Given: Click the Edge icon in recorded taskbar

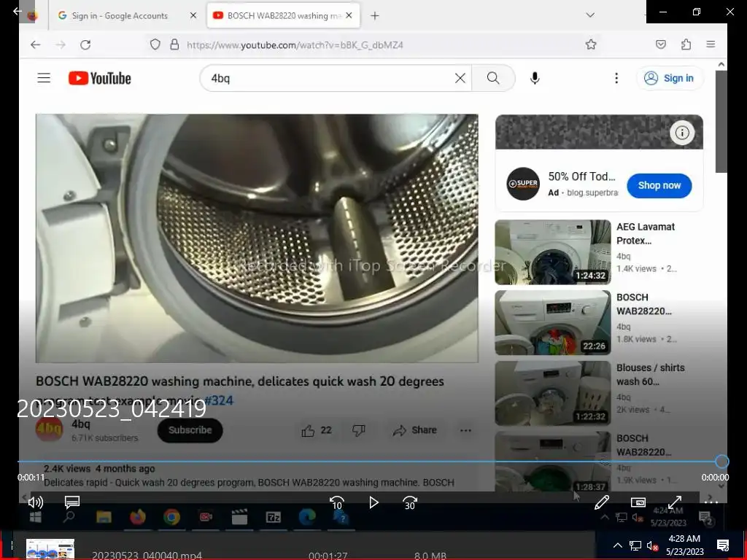Looking at the screenshot, I should [x=307, y=517].
